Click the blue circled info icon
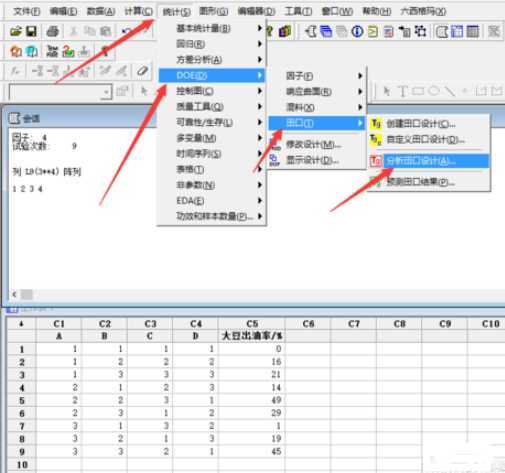The height and width of the screenshot is (473, 505). pyautogui.click(x=357, y=32)
